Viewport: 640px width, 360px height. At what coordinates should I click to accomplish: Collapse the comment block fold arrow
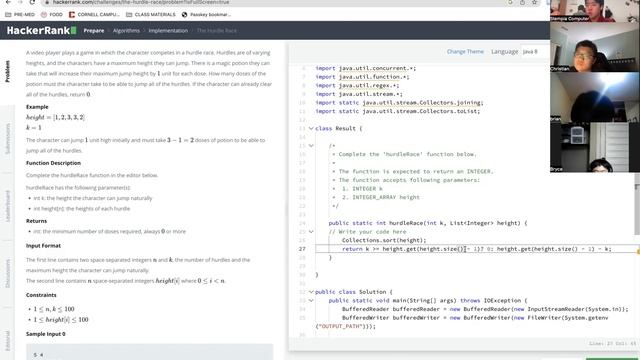pos(311,146)
